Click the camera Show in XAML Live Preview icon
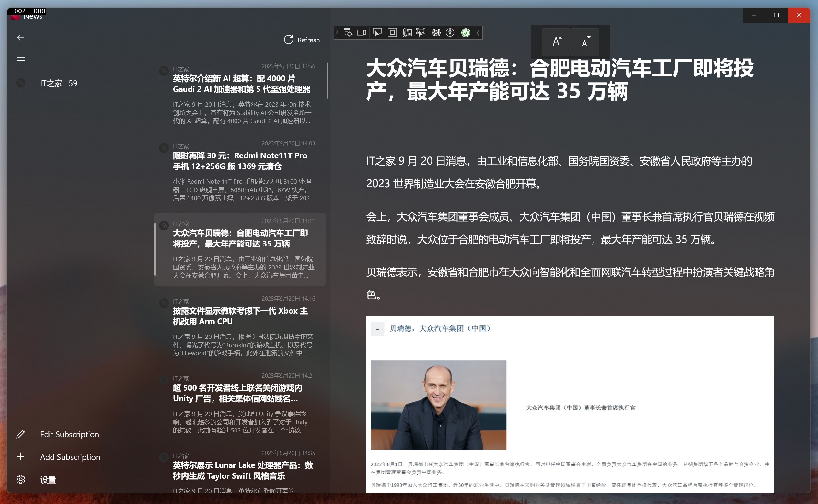Image resolution: width=818 pixels, height=504 pixels. 362,33
